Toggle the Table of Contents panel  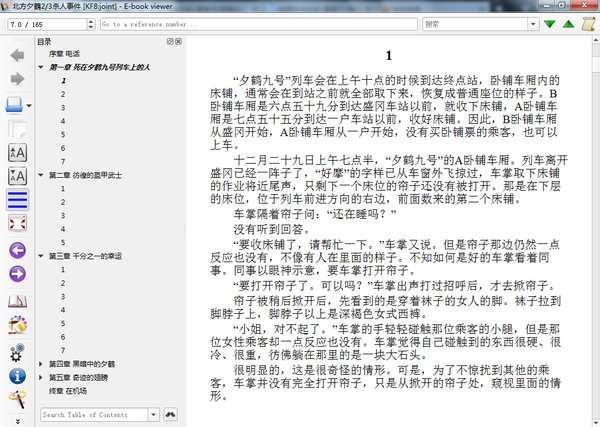[x=17, y=200]
